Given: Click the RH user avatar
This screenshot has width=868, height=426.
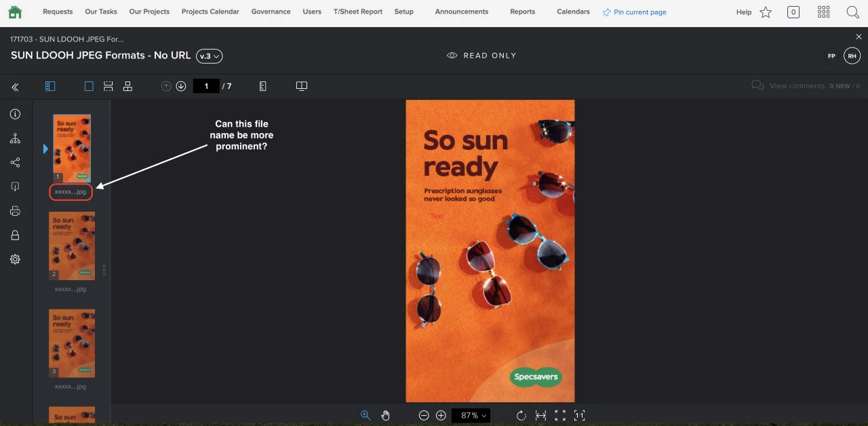Looking at the screenshot, I should click(x=852, y=56).
